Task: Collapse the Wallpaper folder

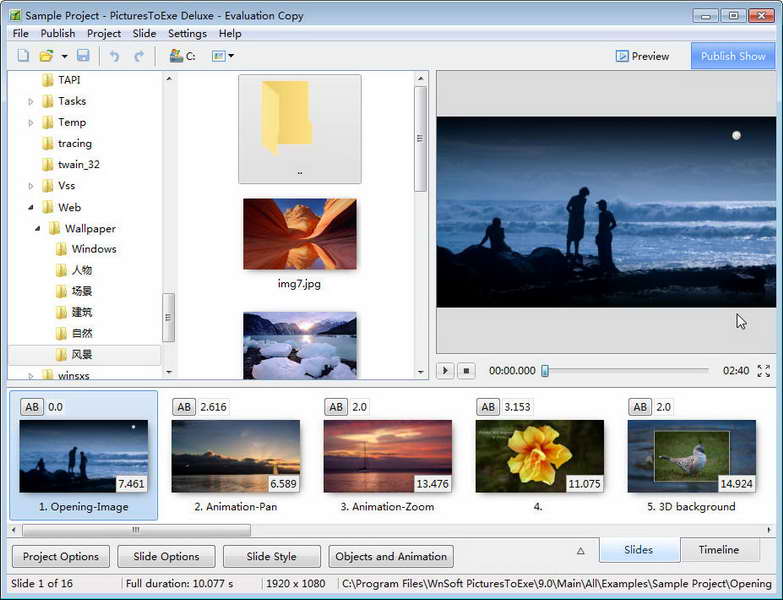Action: [37, 228]
